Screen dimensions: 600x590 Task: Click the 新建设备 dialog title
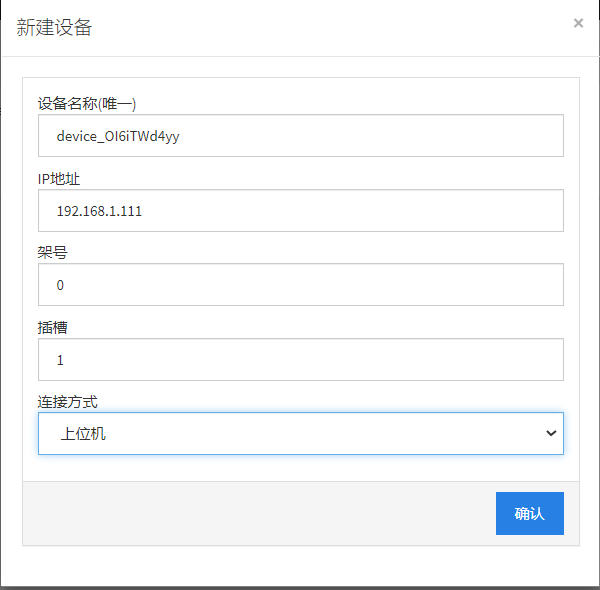[x=55, y=27]
